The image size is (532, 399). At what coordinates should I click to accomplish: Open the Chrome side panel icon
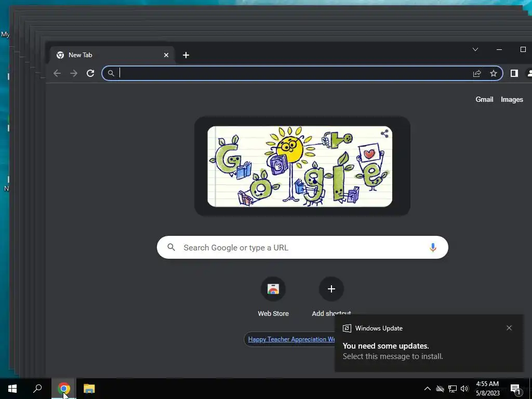tap(514, 73)
